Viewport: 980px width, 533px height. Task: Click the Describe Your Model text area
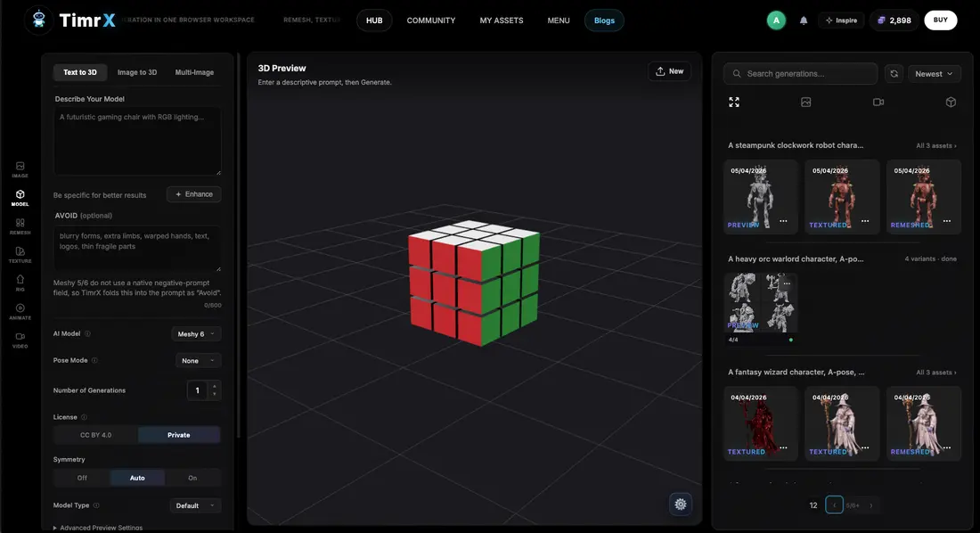click(137, 142)
